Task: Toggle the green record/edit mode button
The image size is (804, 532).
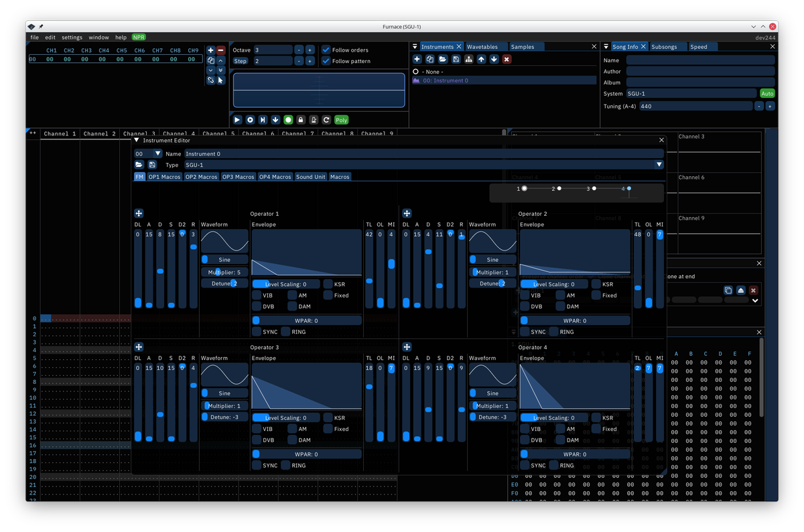Action: click(x=288, y=120)
